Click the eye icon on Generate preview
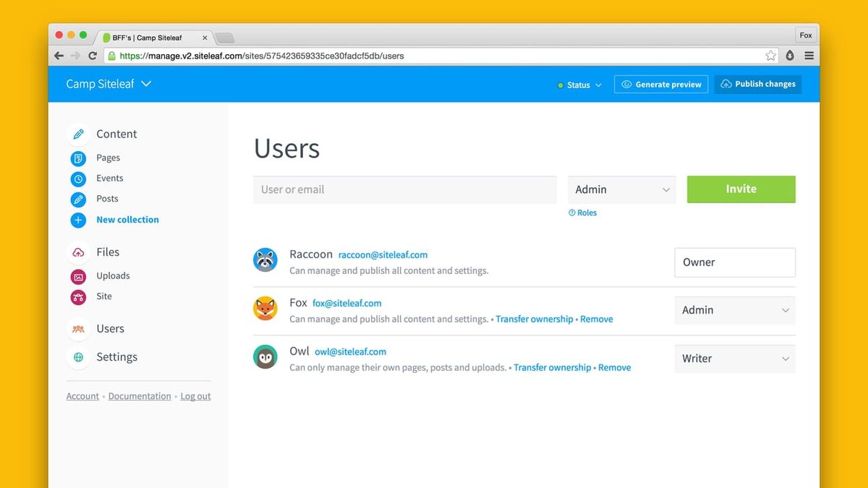Screen dimensions: 868x488 (x=626, y=85)
